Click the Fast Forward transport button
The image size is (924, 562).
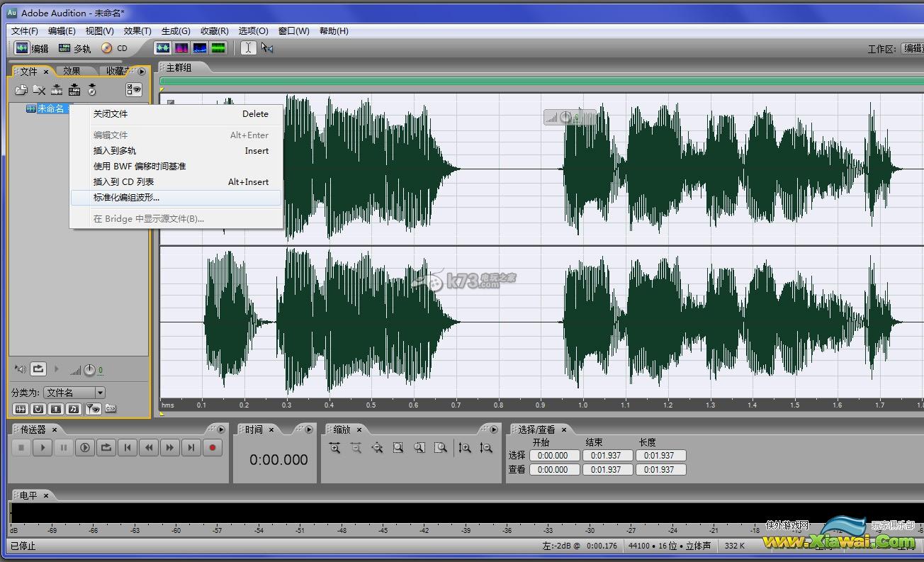point(170,448)
